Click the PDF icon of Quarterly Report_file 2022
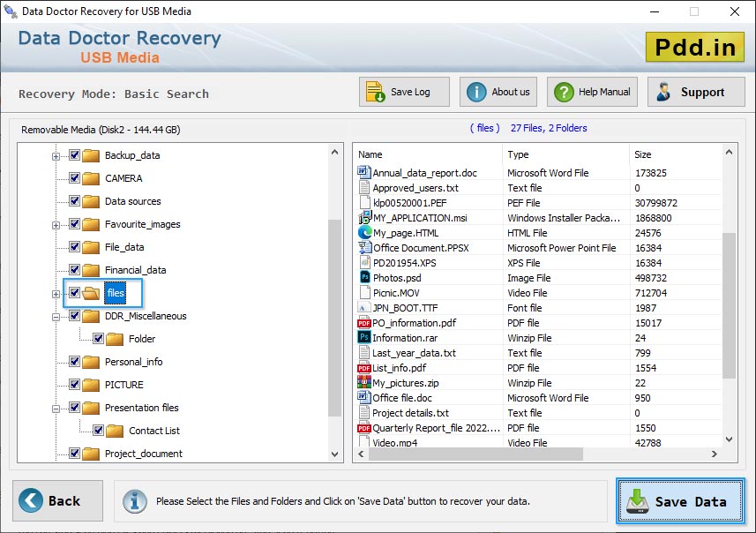 [364, 428]
